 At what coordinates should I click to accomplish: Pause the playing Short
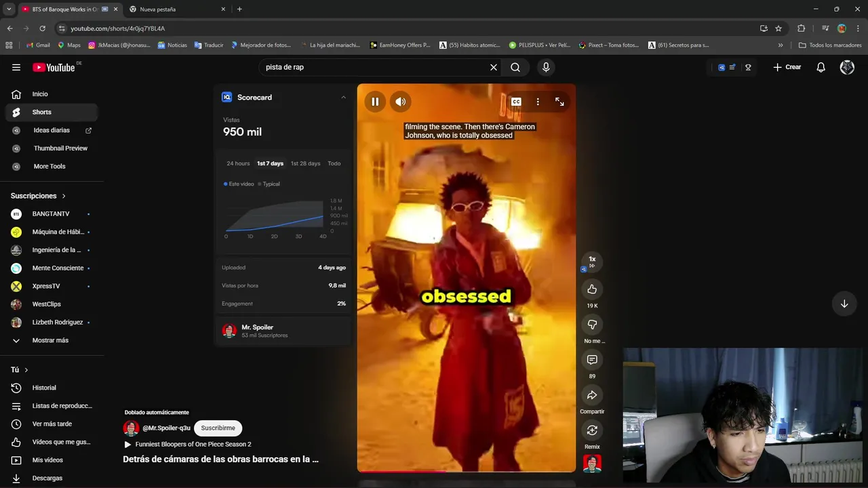[x=375, y=102]
